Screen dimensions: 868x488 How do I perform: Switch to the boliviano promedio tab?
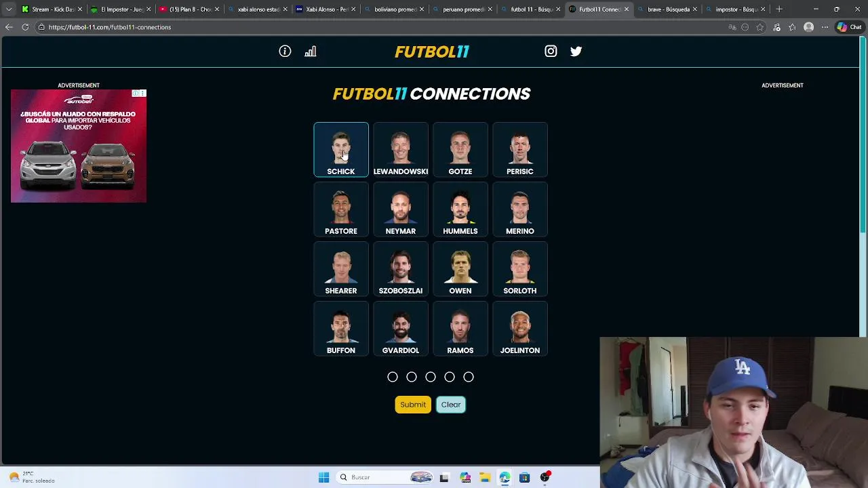pyautogui.click(x=394, y=9)
